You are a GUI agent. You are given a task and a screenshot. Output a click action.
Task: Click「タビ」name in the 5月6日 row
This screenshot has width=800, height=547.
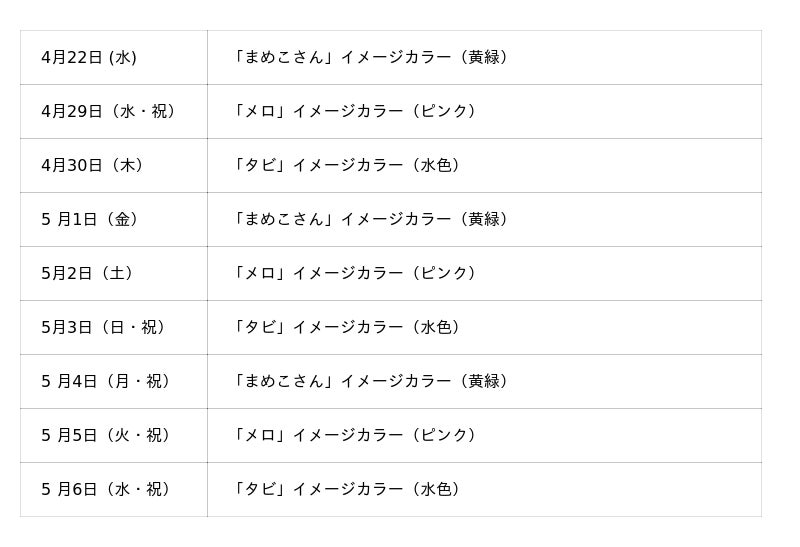coord(260,490)
